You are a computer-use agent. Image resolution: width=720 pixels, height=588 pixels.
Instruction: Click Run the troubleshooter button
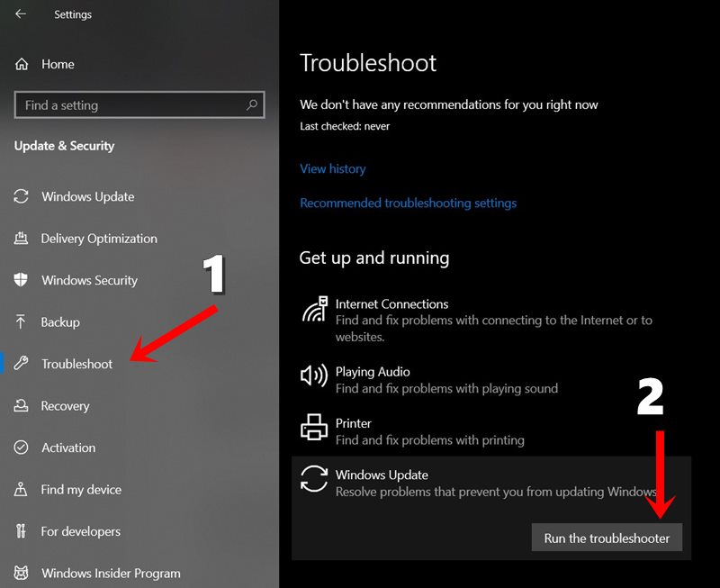(x=607, y=538)
